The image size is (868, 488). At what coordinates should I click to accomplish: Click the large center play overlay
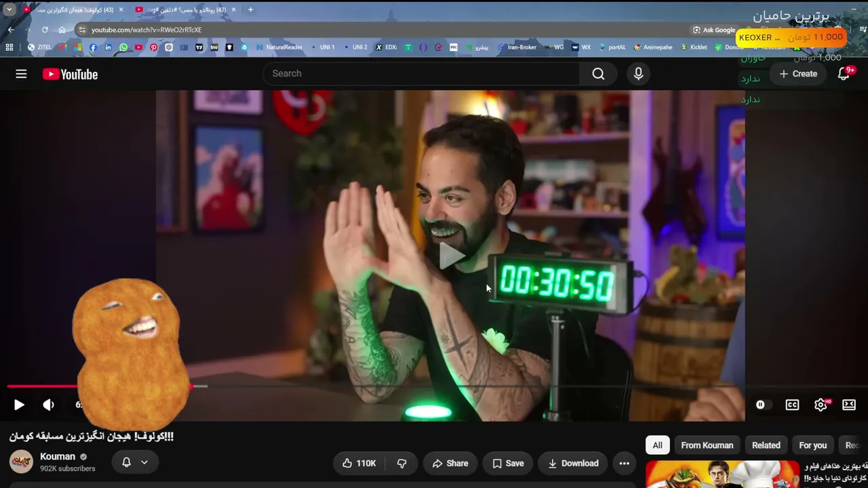451,256
